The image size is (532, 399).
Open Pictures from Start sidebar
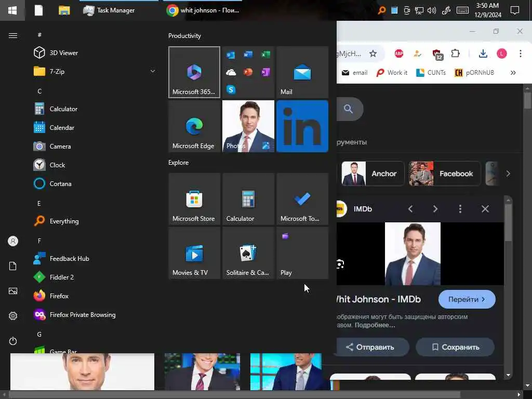pyautogui.click(x=13, y=291)
